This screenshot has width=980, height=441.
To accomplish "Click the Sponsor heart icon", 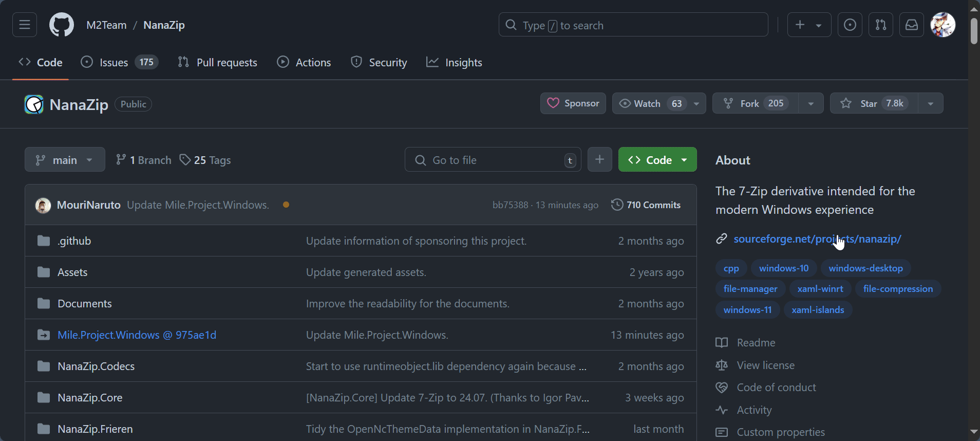I will 553,103.
